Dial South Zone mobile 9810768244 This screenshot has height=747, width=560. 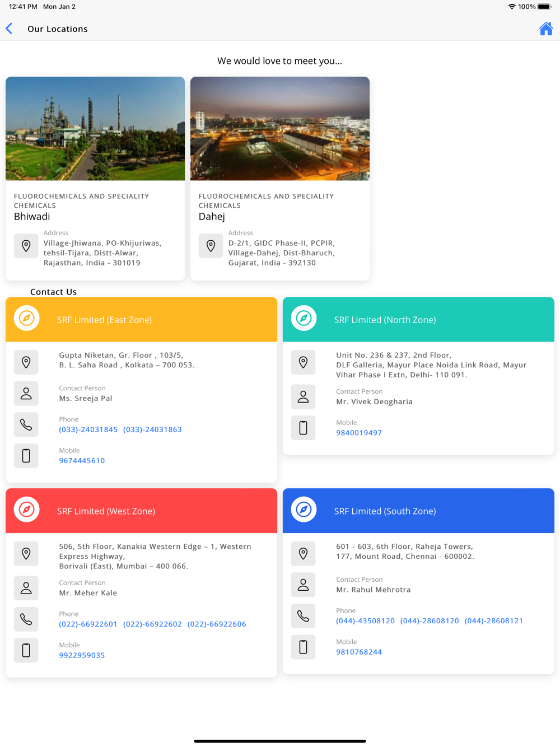point(359,652)
